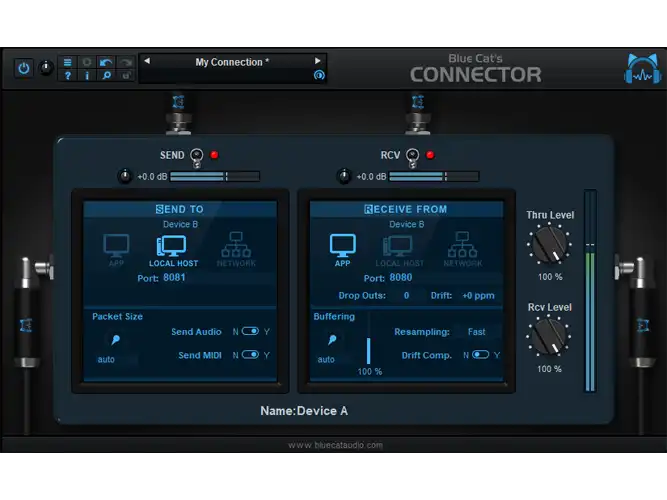Select APP mode in Send To panel

pyautogui.click(x=116, y=250)
